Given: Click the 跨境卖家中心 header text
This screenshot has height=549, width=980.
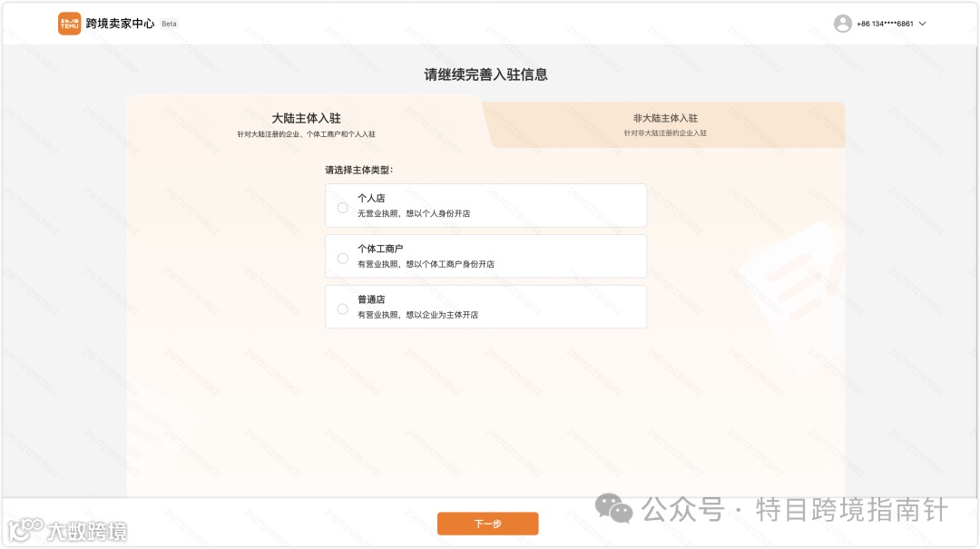Looking at the screenshot, I should [122, 23].
